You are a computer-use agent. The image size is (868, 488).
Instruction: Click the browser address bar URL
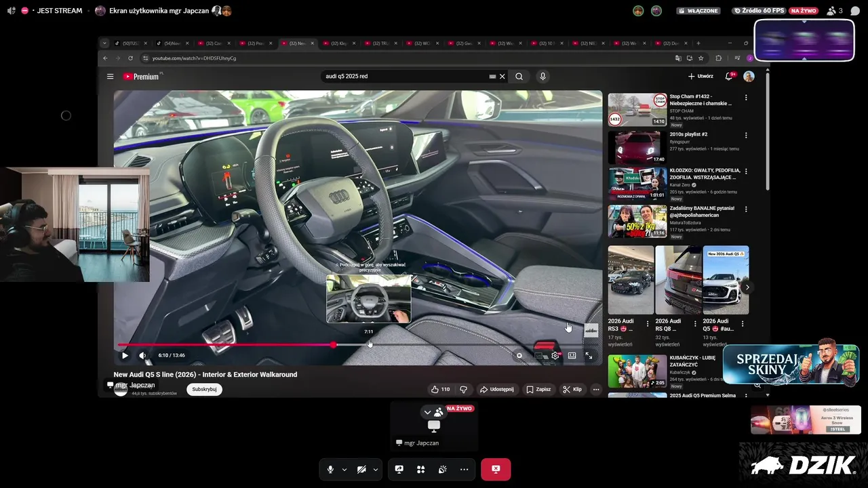pyautogui.click(x=195, y=58)
